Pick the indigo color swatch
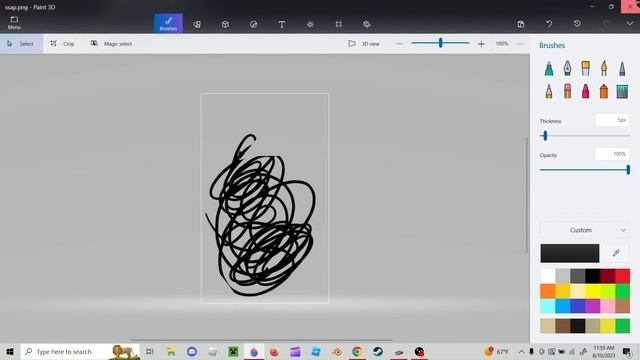This screenshot has width=640, height=360. pyautogui.click(x=578, y=306)
